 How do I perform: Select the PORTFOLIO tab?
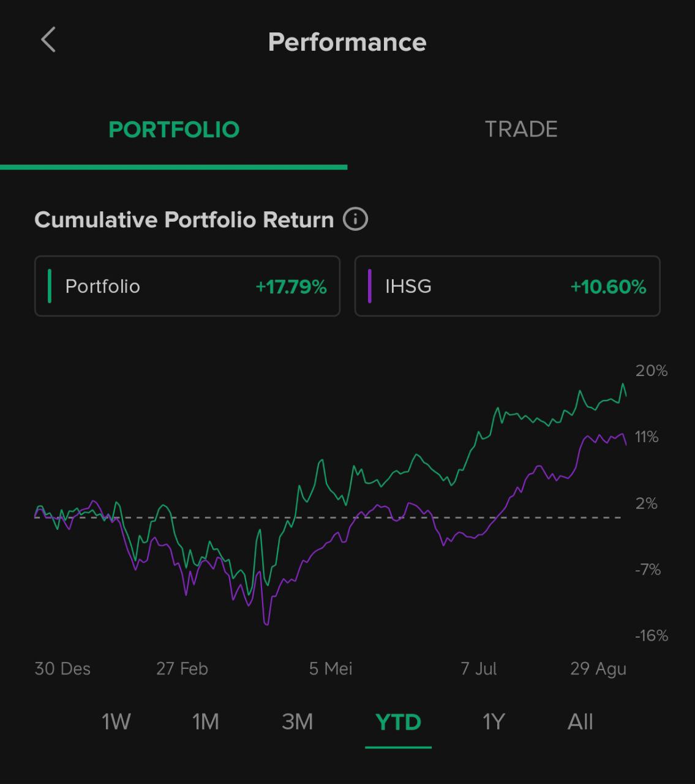pos(174,129)
